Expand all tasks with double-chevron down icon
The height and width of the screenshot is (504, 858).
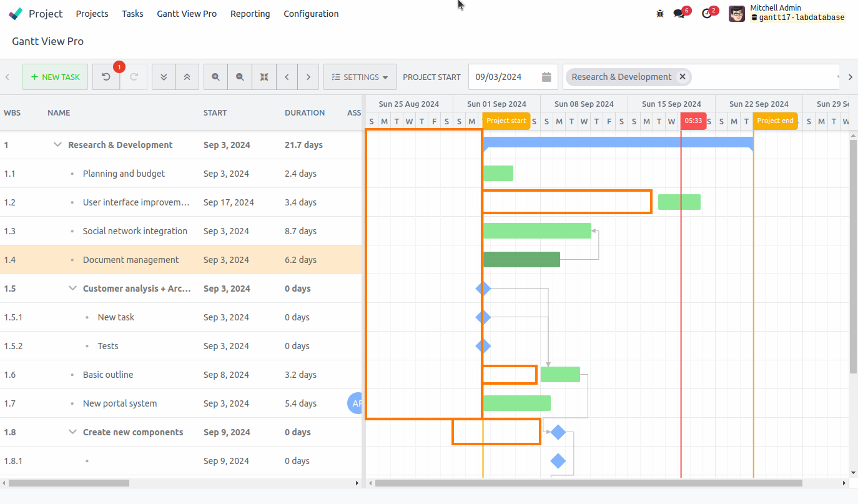coord(163,76)
